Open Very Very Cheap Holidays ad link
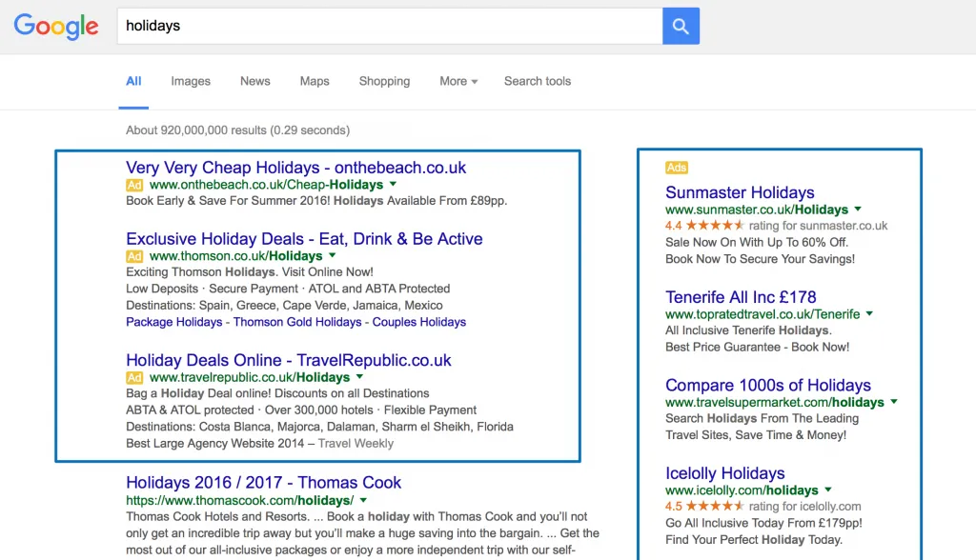 (x=295, y=168)
